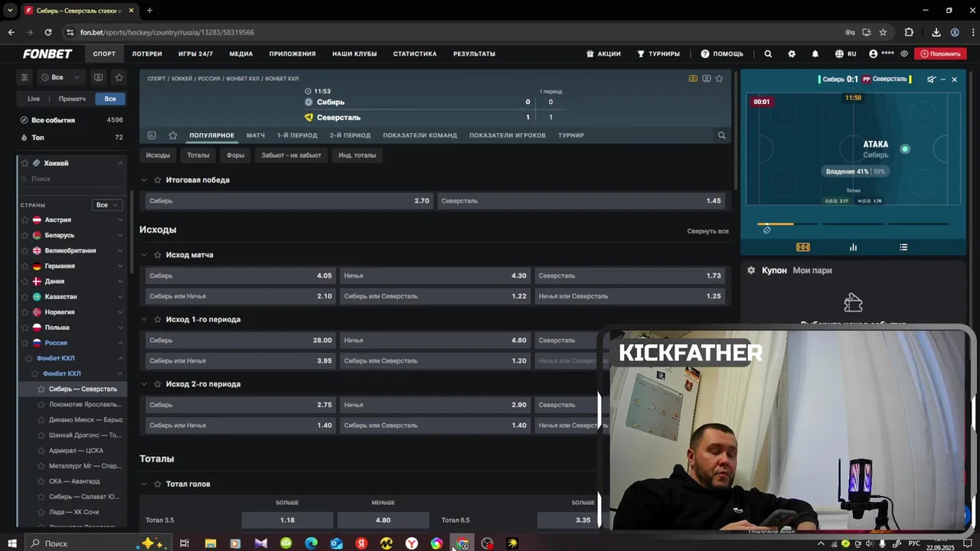Open notifications bell icon
This screenshot has width=980, height=551.
click(x=815, y=54)
